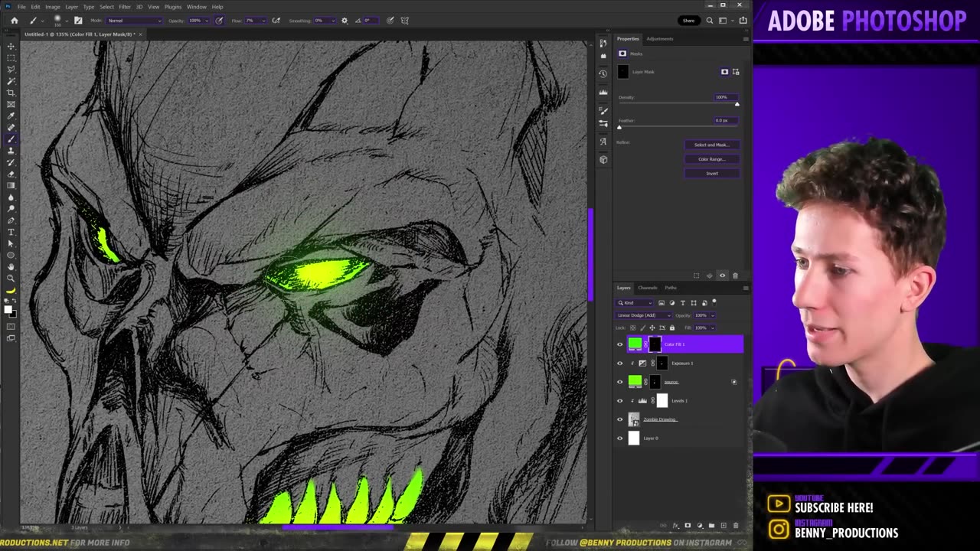Toggle pressure for opacity button

pyautogui.click(x=219, y=21)
